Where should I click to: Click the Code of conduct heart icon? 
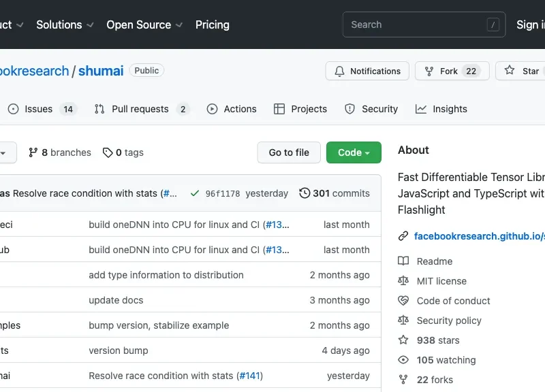(403, 301)
